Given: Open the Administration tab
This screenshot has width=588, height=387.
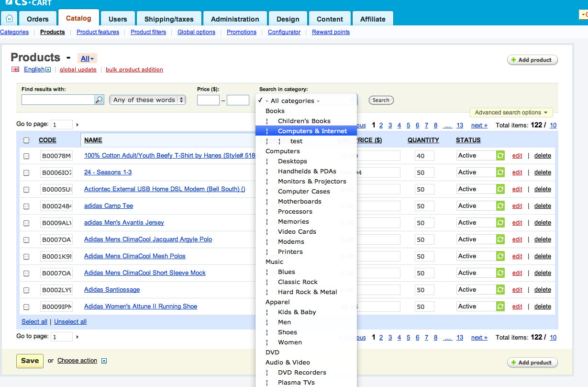Looking at the screenshot, I should click(235, 19).
